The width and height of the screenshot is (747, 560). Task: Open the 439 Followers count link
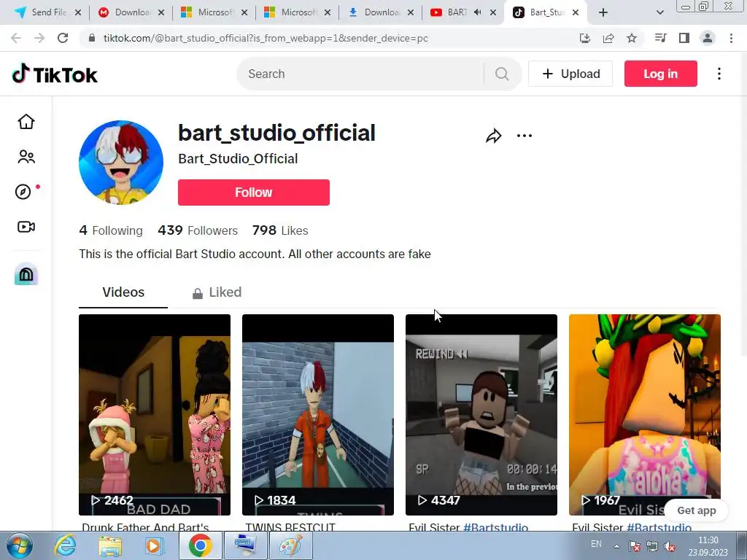198,230
